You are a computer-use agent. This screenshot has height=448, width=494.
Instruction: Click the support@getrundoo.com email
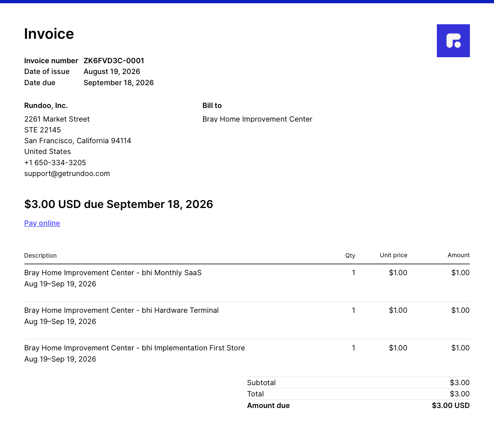point(67,174)
